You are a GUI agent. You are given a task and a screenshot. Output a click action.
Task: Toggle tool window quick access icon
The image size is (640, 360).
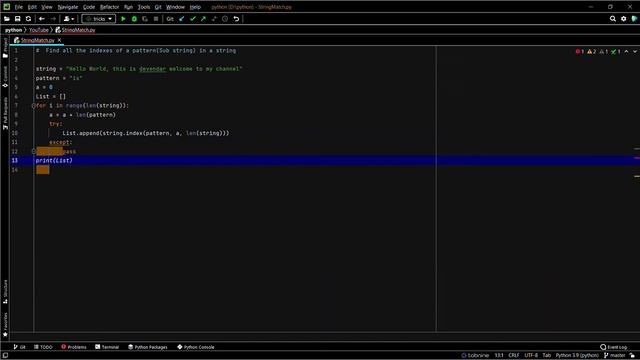(5, 356)
